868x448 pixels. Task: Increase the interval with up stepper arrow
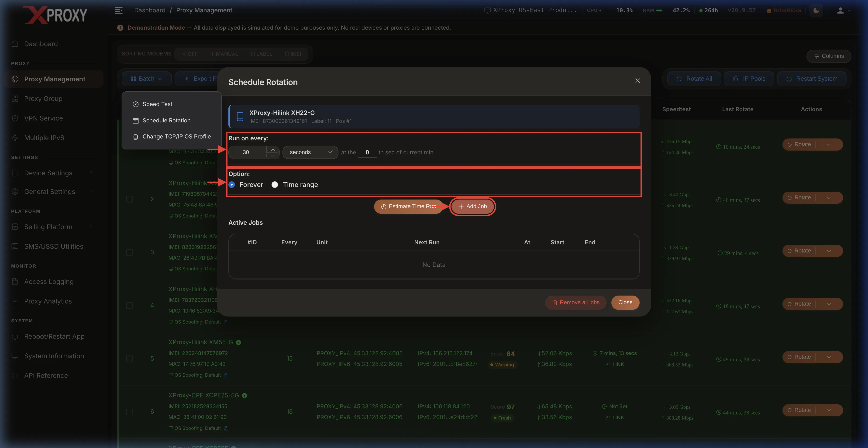tap(273, 149)
